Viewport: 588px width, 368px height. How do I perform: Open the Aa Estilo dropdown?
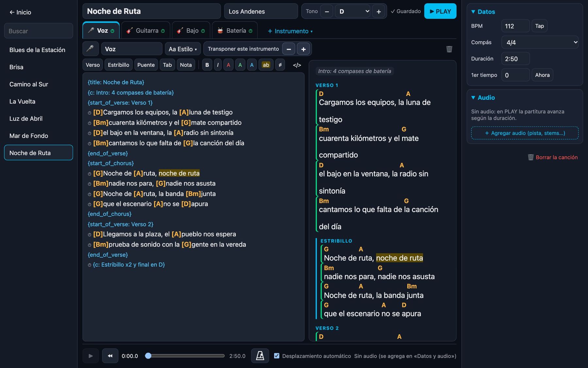[x=183, y=49]
